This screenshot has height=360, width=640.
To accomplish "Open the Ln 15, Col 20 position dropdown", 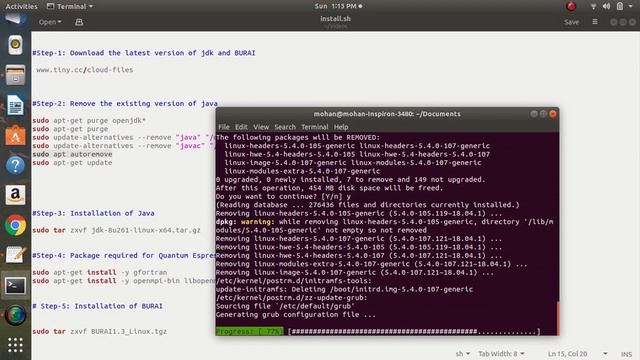I will 577,353.
